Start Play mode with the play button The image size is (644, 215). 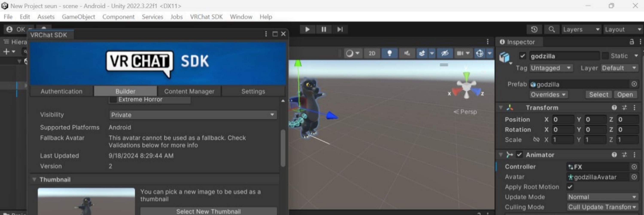pyautogui.click(x=307, y=29)
